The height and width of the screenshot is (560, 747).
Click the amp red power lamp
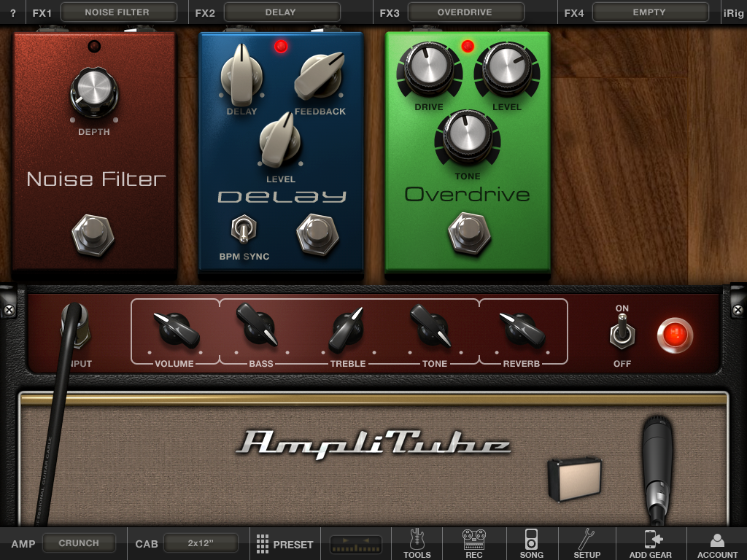pyautogui.click(x=675, y=335)
